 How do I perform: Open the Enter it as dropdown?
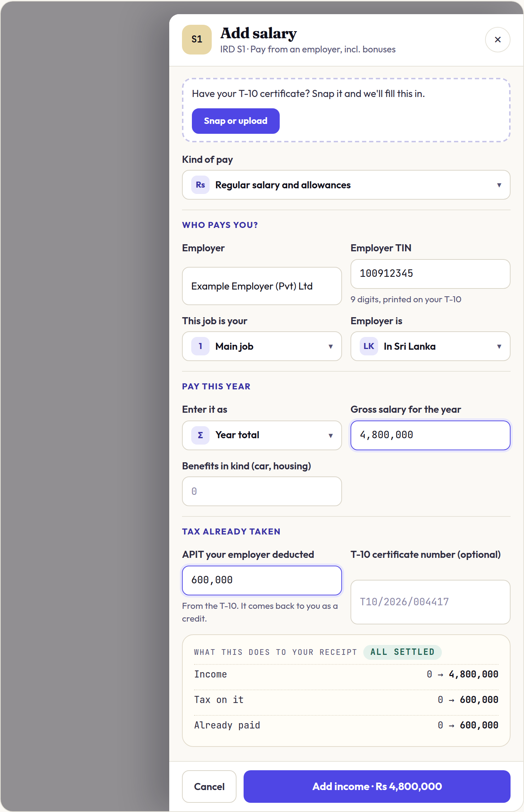coord(262,435)
